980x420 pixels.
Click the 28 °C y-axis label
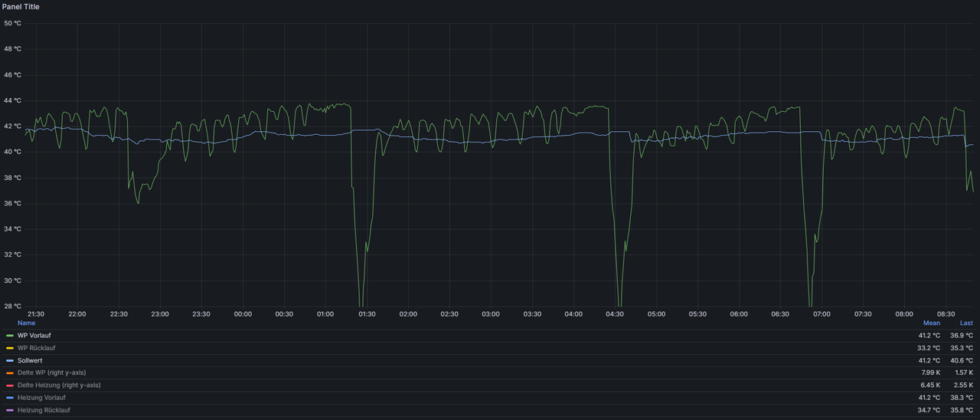point(12,307)
